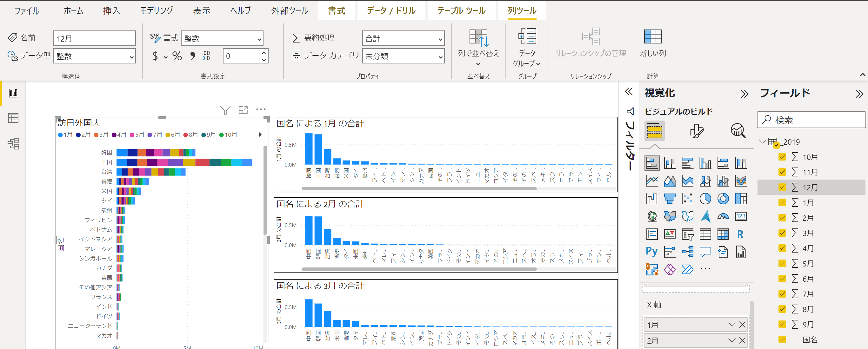Uncheck the 10月 field checkbox
The image size is (868, 349).
(782, 157)
